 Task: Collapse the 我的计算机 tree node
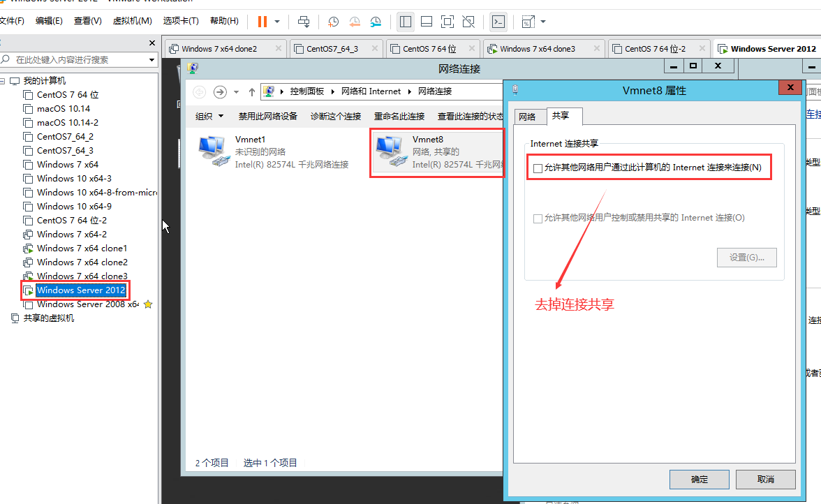coord(3,80)
